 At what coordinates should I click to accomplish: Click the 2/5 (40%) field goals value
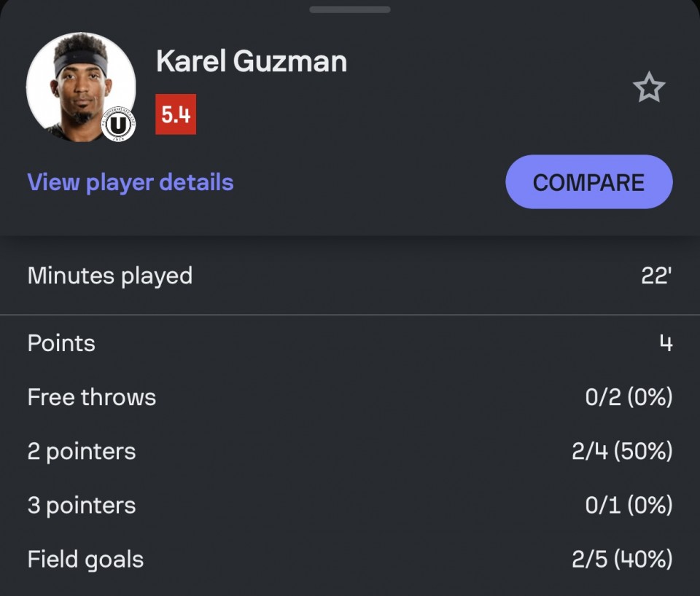622,559
